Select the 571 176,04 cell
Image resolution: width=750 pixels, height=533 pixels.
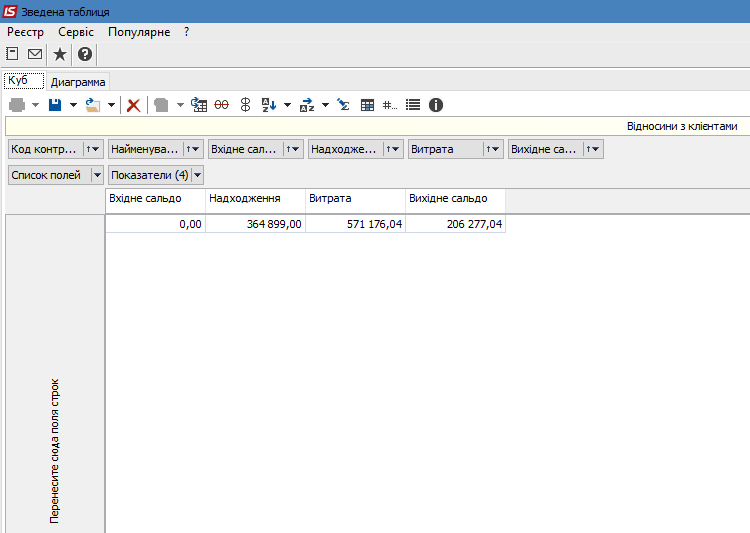point(355,224)
